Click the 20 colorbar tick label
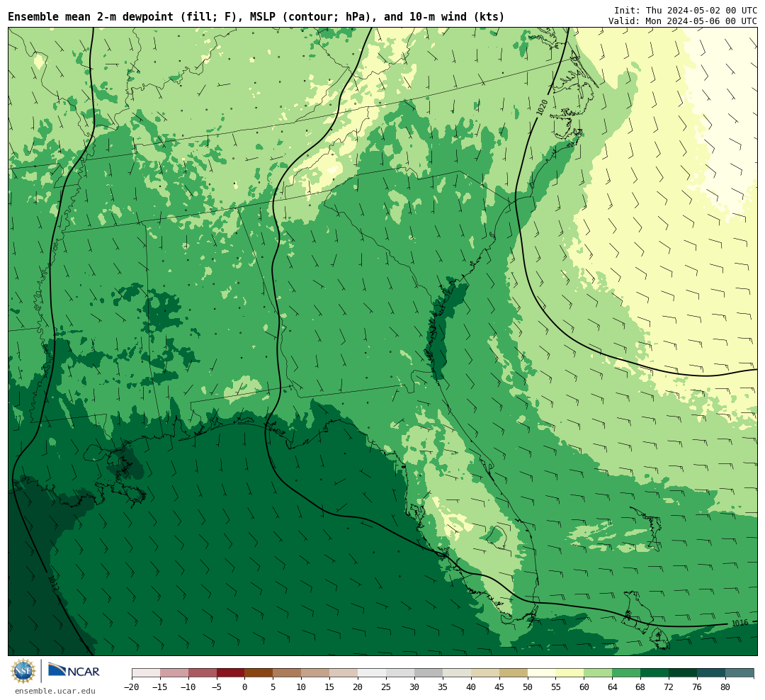Screen dimensions: 765x700 click(x=358, y=687)
